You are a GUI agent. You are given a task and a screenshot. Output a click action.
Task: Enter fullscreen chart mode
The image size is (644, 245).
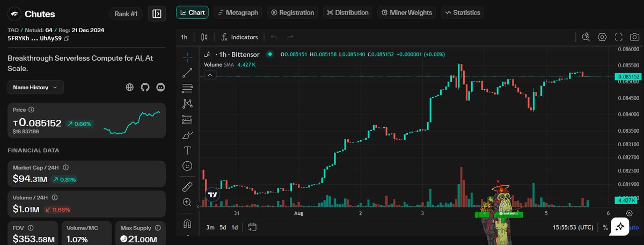click(619, 37)
